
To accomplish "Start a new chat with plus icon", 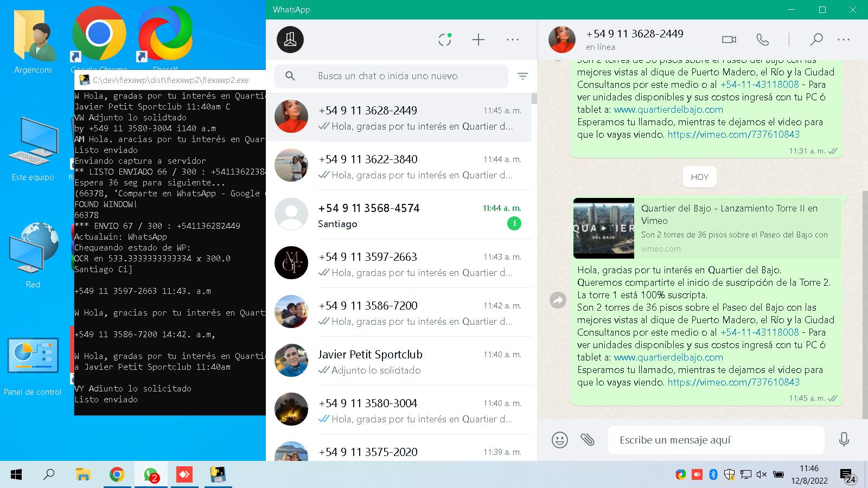I will [x=478, y=40].
